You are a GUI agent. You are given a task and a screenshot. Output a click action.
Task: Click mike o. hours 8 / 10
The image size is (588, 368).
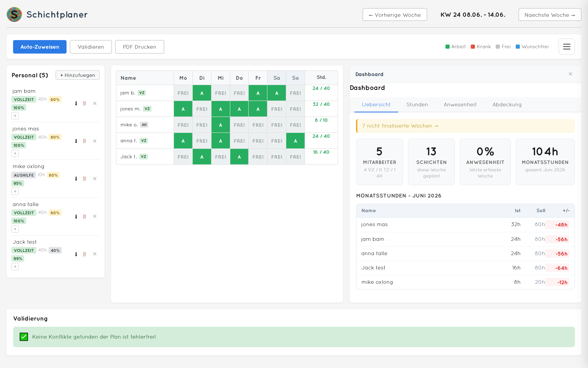click(x=321, y=120)
